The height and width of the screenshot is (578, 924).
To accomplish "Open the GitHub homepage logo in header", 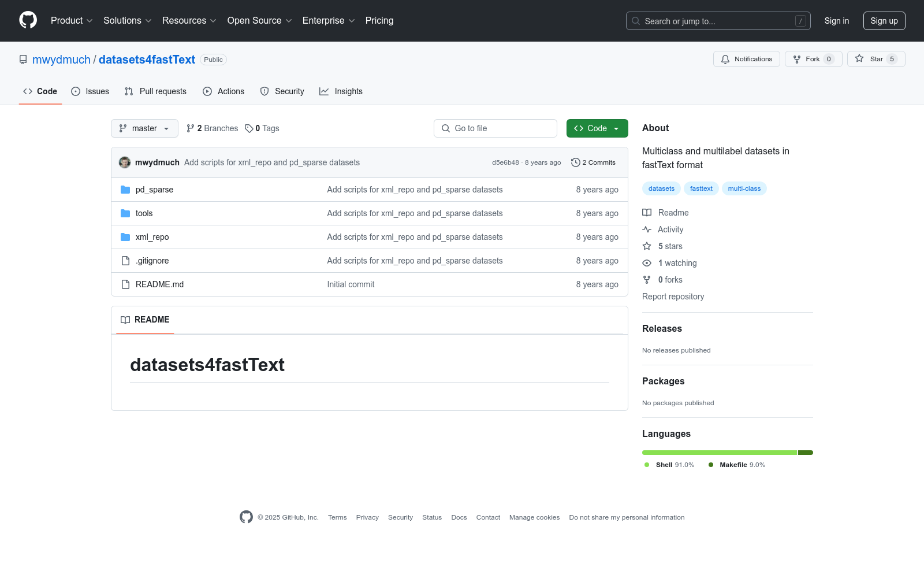I will 28,20.
